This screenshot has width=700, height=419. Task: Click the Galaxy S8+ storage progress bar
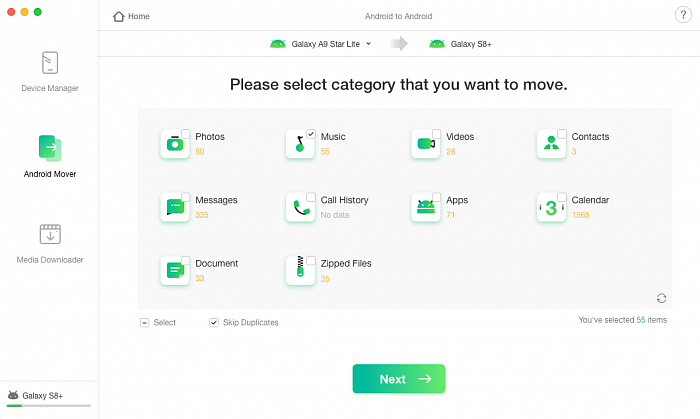[x=49, y=406]
